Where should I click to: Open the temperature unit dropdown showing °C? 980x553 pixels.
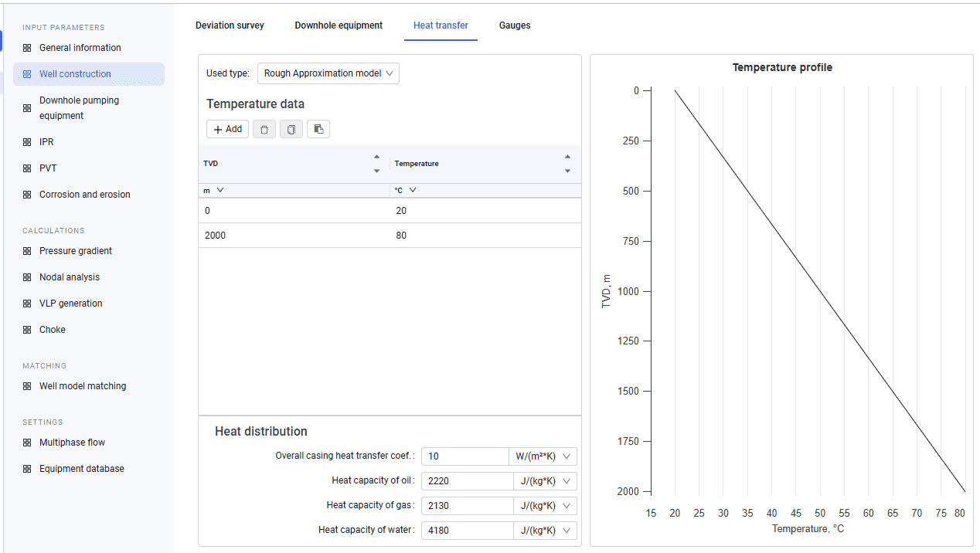pos(406,190)
